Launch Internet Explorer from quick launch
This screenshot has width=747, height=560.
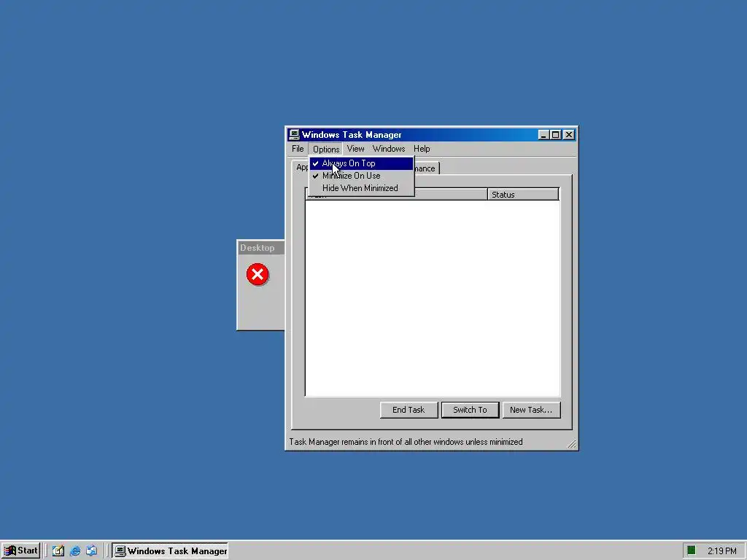coord(75,551)
